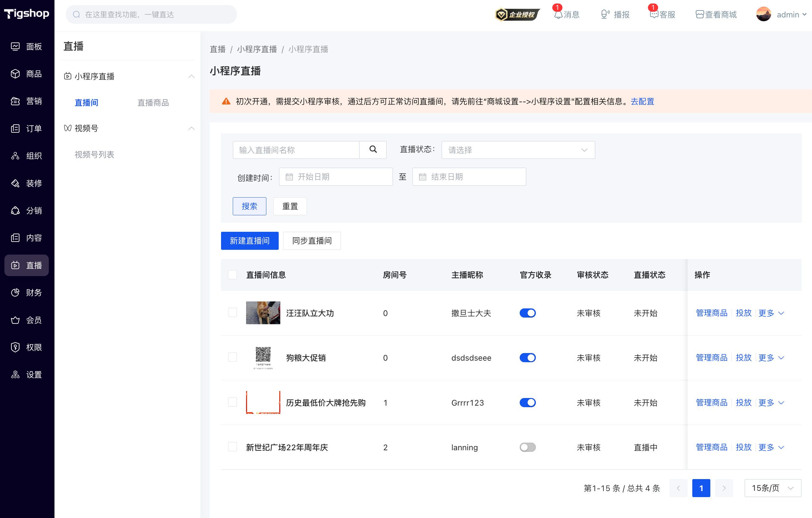Click the 重置 button
The width and height of the screenshot is (812, 518).
click(290, 206)
